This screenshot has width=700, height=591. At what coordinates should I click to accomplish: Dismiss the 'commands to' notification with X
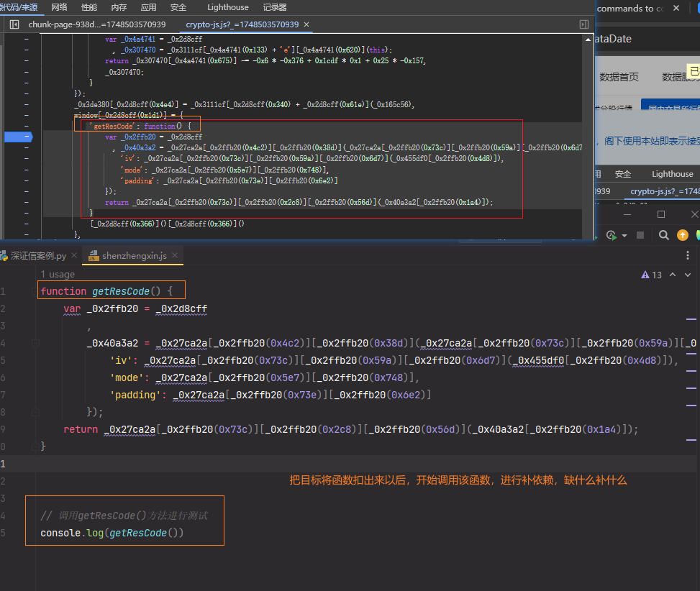click(676, 8)
